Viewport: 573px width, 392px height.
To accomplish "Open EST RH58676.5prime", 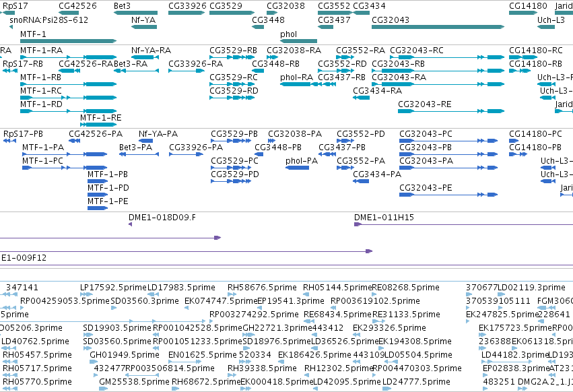I will click(x=262, y=288).
